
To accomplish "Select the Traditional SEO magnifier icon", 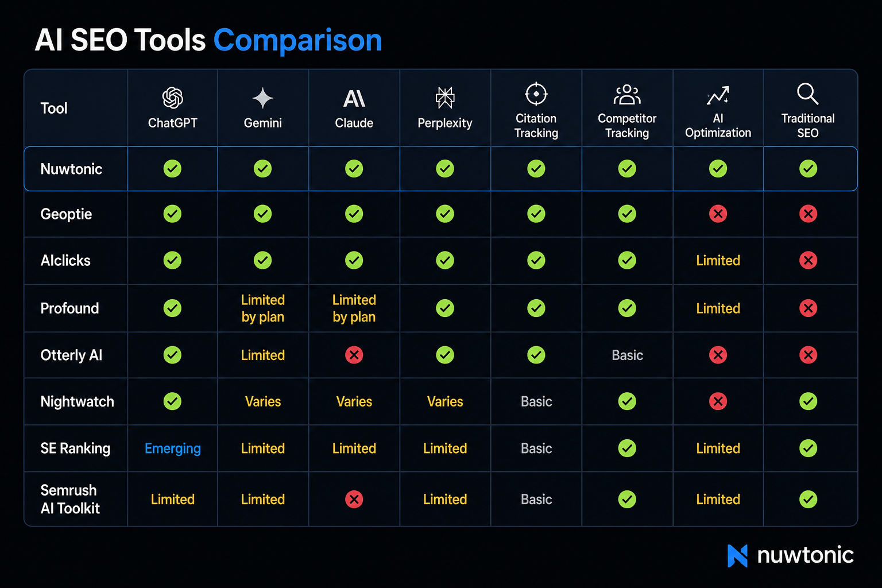I will click(807, 94).
